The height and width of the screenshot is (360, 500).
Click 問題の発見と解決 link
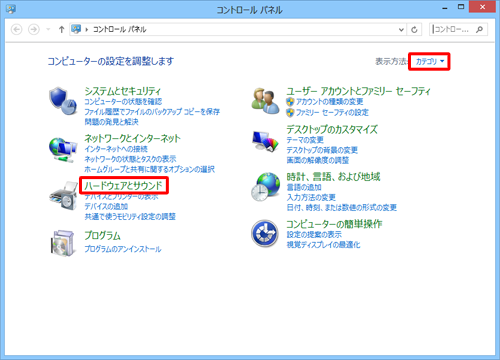111,122
